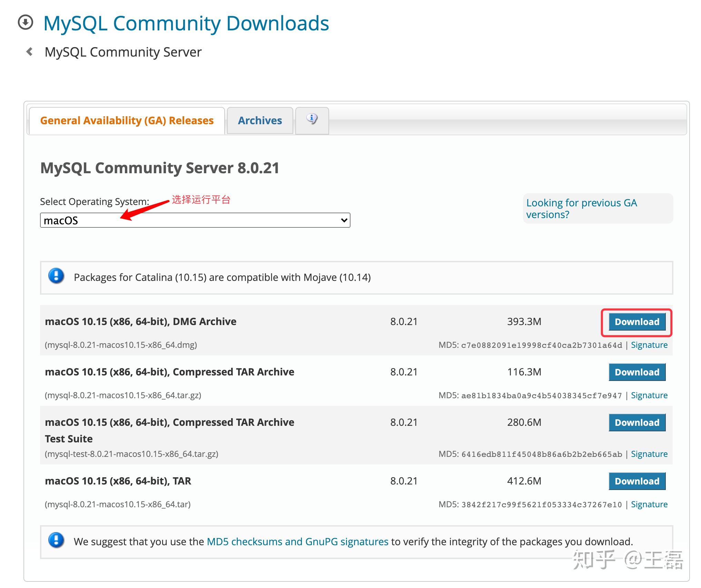701x588 pixels.
Task: Click Looking for previous GA versions link
Action: (581, 208)
